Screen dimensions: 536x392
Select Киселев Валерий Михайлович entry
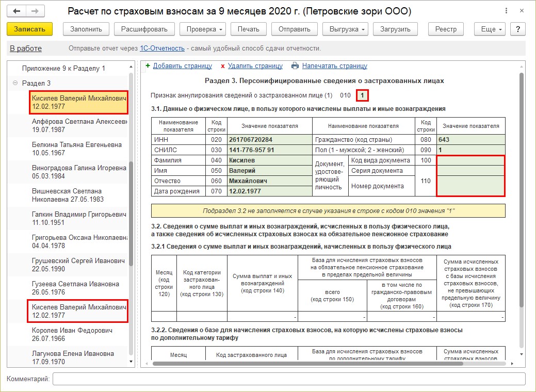click(x=78, y=311)
